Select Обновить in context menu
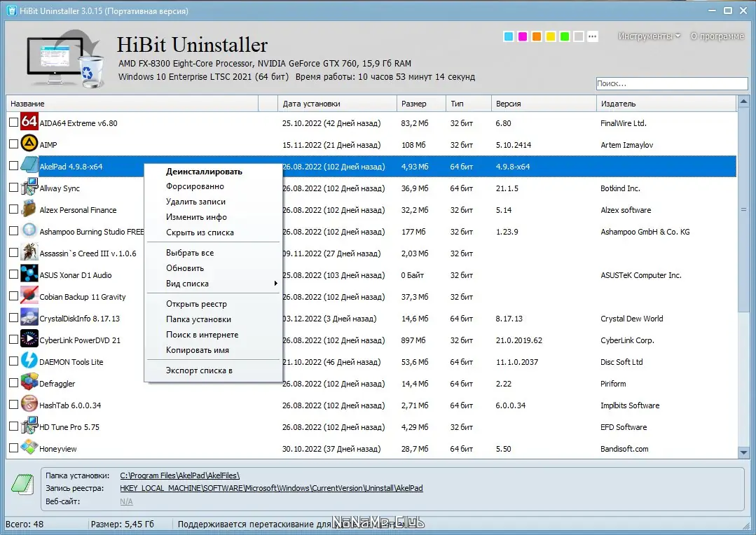 click(214, 268)
